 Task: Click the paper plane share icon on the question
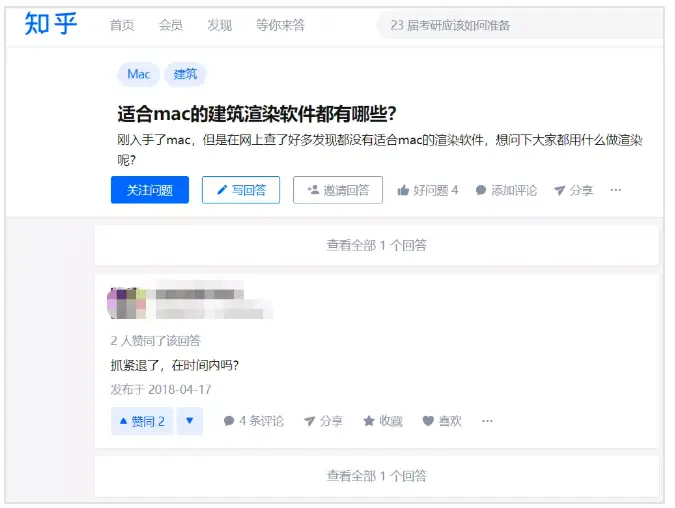coord(559,190)
